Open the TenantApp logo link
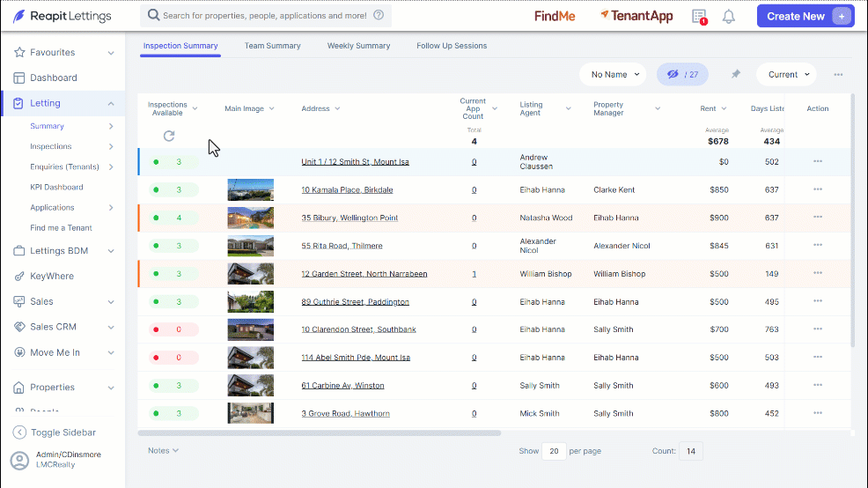868x488 pixels. [x=636, y=16]
